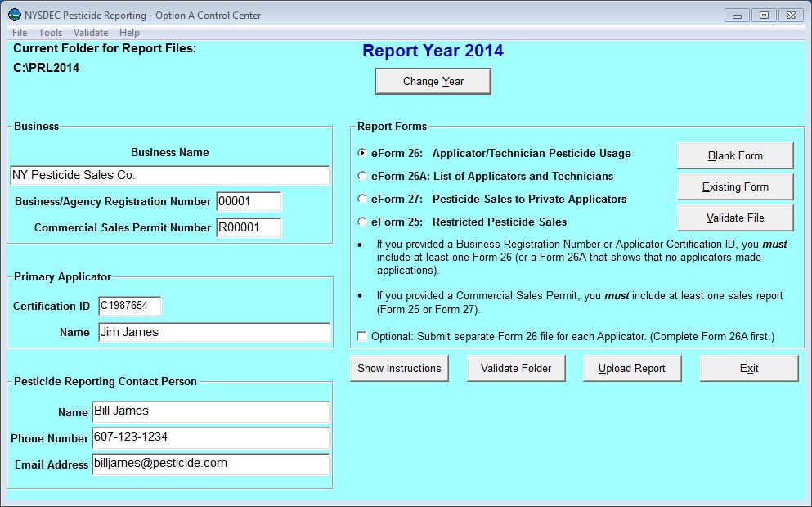Click the Email Address input field
Viewport: 812px width, 507px height.
209,464
